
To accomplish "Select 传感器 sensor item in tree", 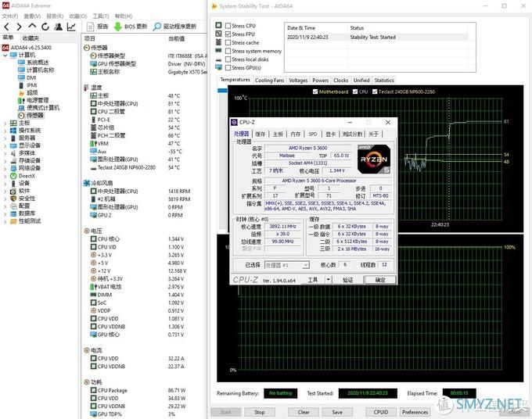I will [x=31, y=115].
